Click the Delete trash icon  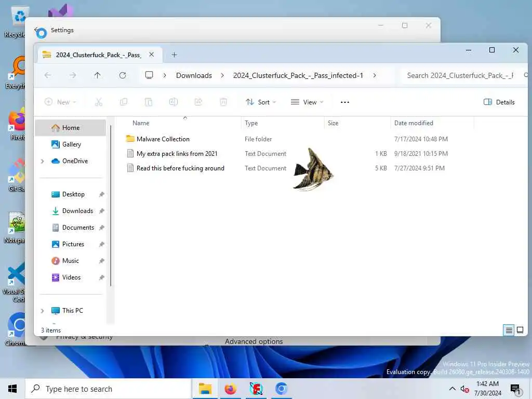(223, 102)
